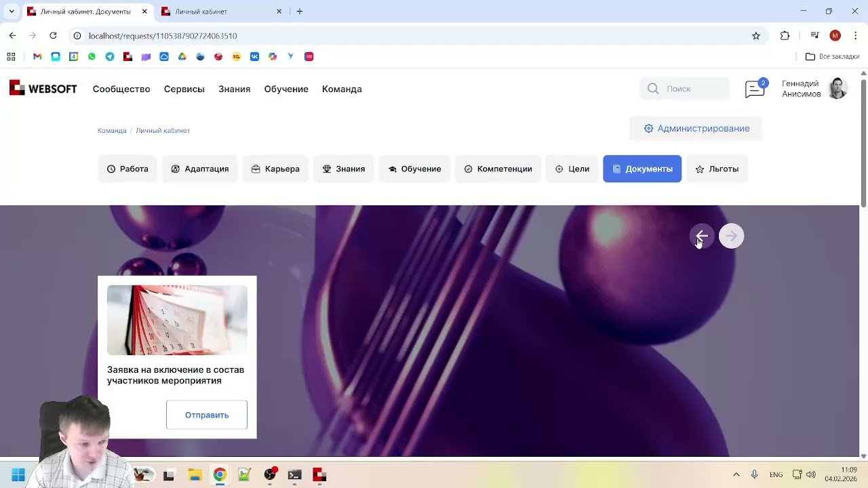Open media control icon in Chrome toolbar
This screenshot has height=488, width=868.
[815, 36]
